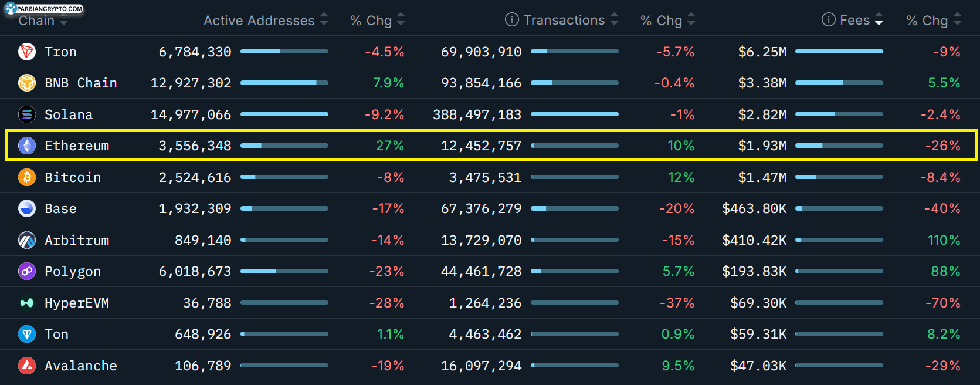Open the Ton chain link
The width and height of the screenshot is (980, 385).
[x=56, y=334]
